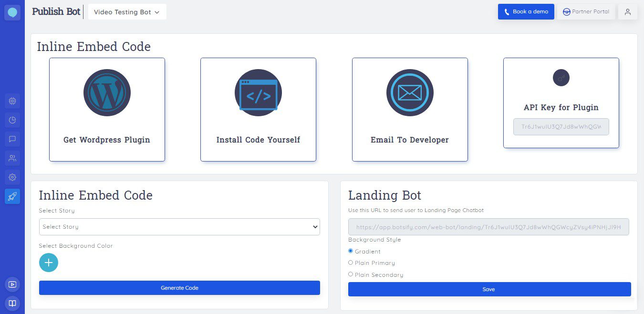The image size is (644, 314).
Task: Click the Botsify logo at top left
Action: click(x=12, y=12)
